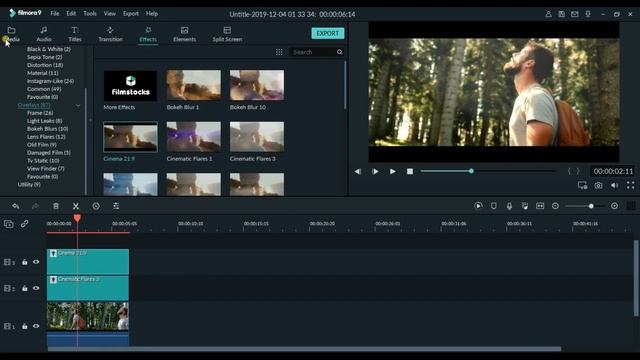The image size is (640, 360).
Task: Click the effects Search field
Action: [x=313, y=52]
